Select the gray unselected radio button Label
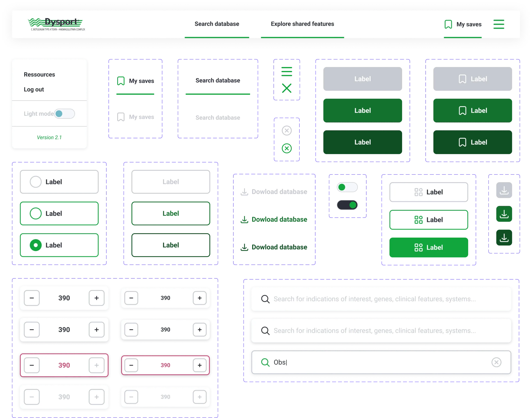532x418 pixels. coord(36,182)
